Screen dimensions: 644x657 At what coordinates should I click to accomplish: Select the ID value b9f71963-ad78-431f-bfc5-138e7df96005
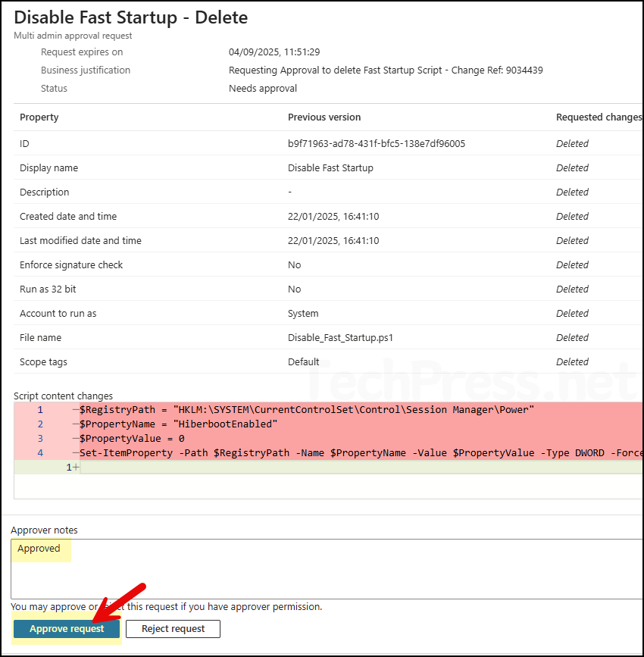coord(377,144)
